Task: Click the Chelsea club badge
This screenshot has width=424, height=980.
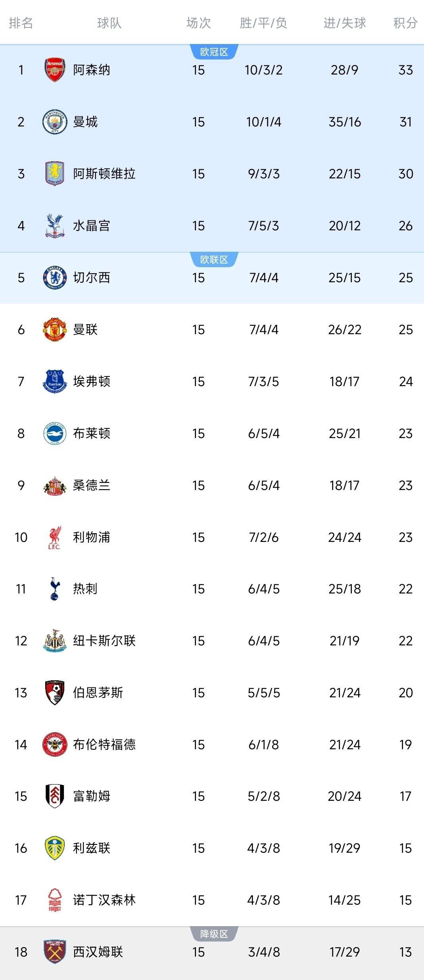Action: coord(55,278)
